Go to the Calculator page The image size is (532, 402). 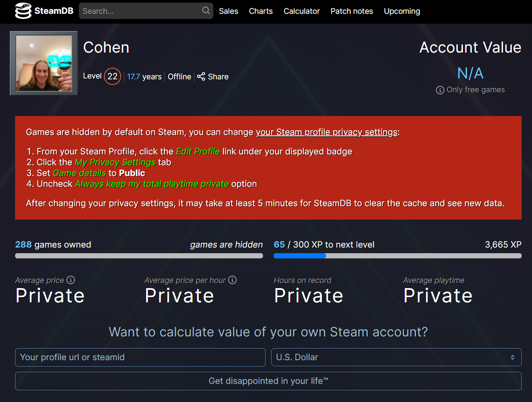(302, 11)
